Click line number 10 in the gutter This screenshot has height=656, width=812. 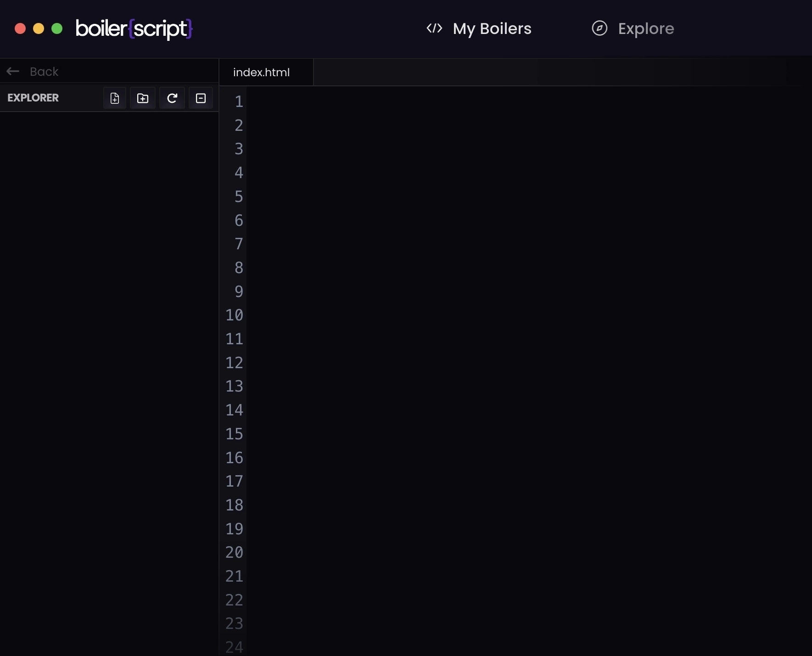tap(234, 315)
